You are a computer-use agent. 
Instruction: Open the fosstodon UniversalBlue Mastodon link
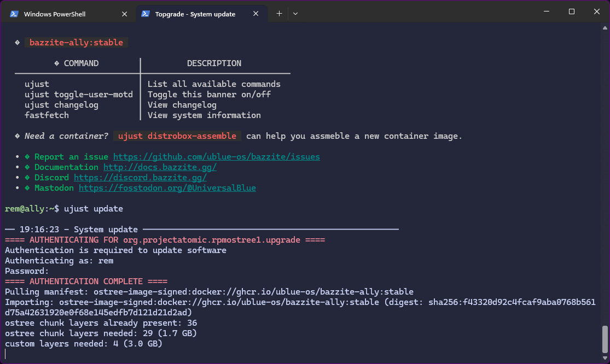[167, 188]
